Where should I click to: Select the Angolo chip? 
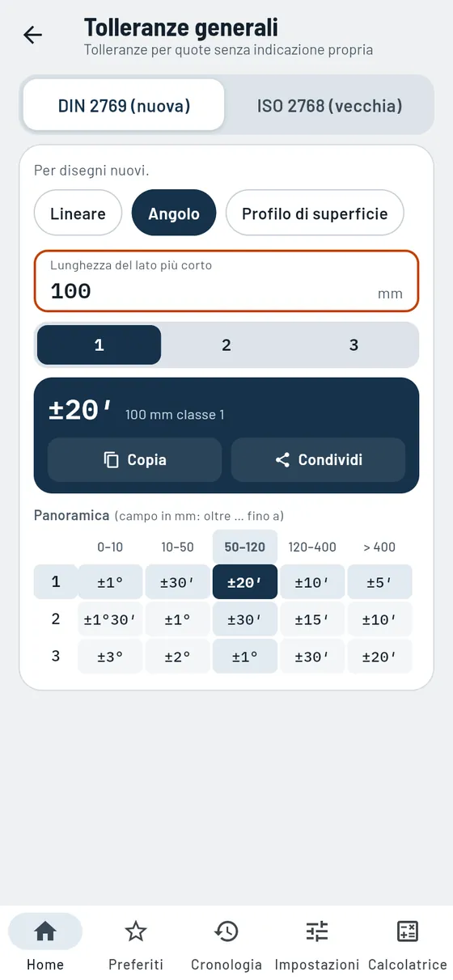(x=174, y=213)
